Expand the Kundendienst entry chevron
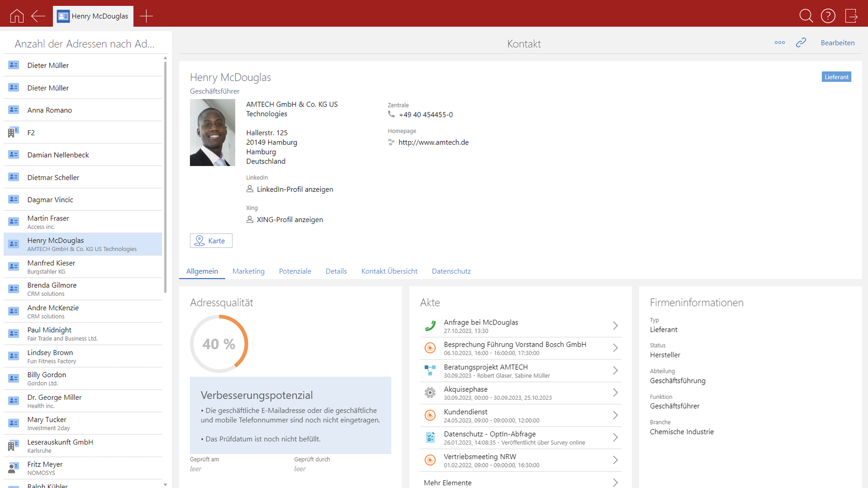This screenshot has height=488, width=868. (x=615, y=415)
